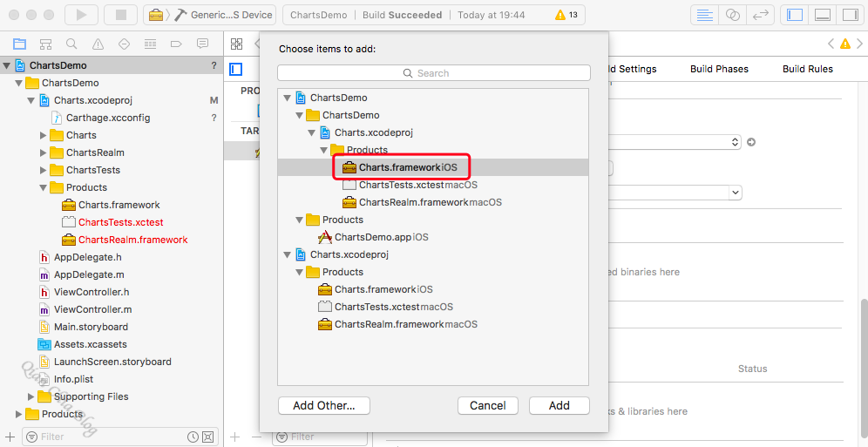Show the Issue navigator
This screenshot has height=447, width=868.
pos(98,44)
